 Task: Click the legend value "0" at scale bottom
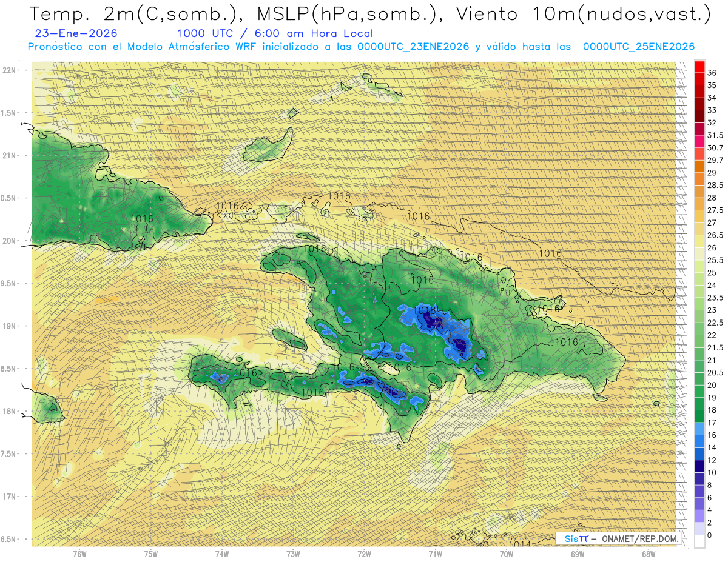pyautogui.click(x=710, y=535)
